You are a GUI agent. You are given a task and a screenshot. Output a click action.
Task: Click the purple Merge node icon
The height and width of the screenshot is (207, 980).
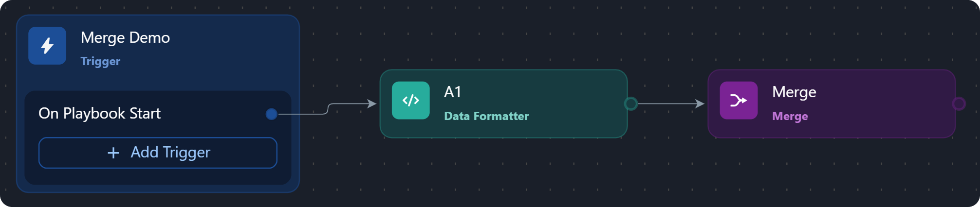(x=739, y=101)
